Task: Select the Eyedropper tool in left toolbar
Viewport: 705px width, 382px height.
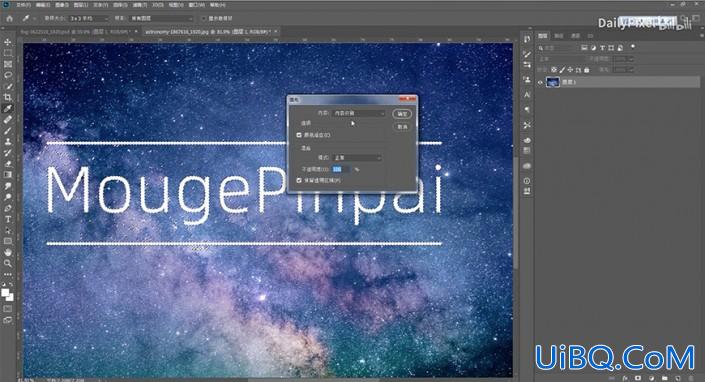Action: click(8, 108)
